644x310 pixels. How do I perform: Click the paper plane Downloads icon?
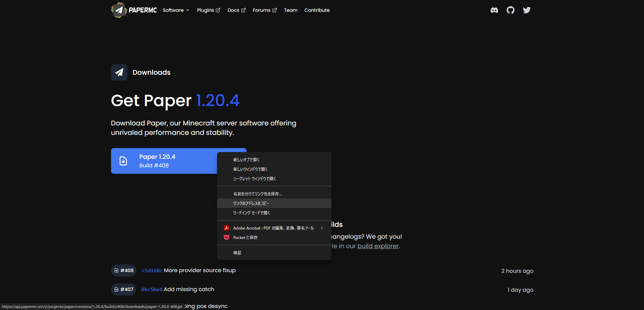tap(119, 72)
